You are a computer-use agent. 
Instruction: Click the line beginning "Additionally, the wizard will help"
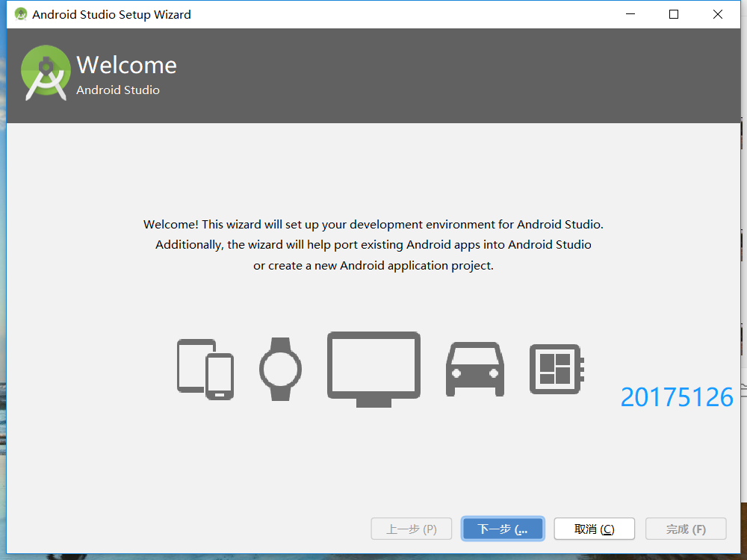click(x=373, y=245)
